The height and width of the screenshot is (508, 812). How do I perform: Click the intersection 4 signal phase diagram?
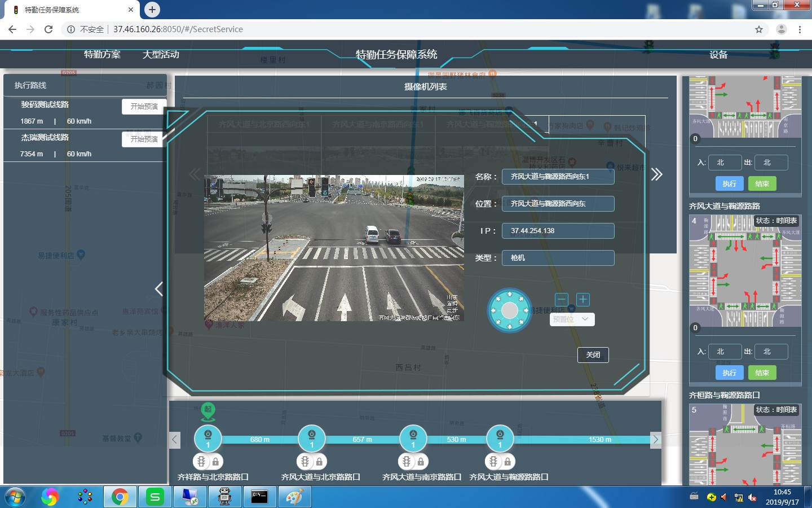745,271
